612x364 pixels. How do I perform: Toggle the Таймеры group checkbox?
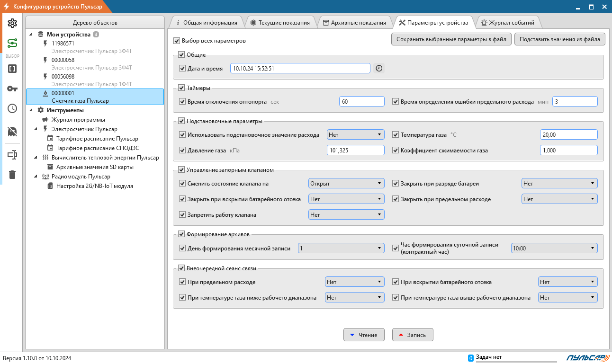[x=181, y=88]
